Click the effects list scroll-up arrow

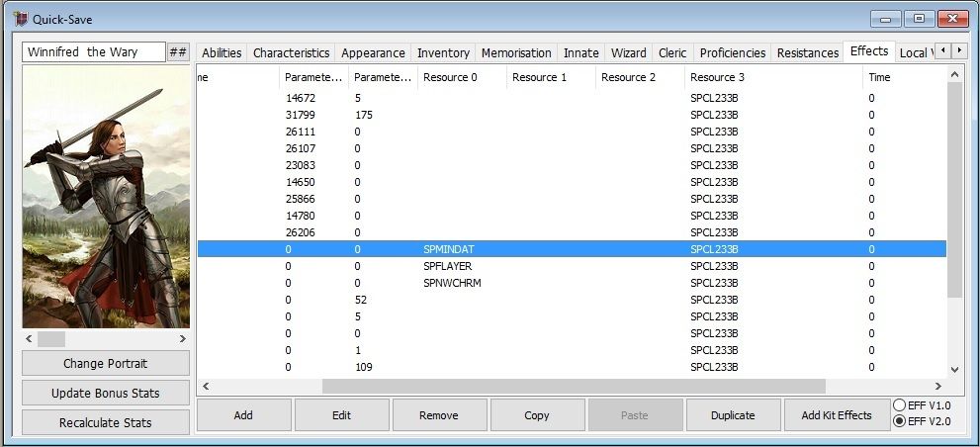(954, 75)
